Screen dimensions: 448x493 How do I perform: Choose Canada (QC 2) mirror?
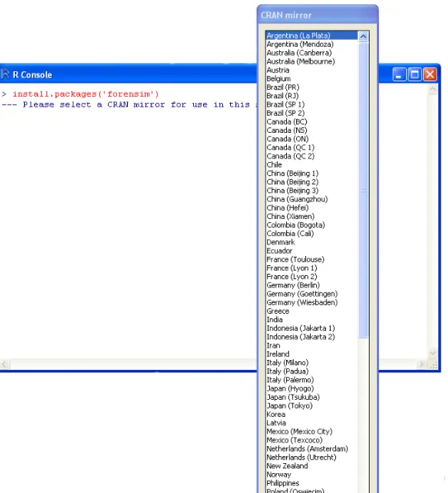tap(312, 156)
